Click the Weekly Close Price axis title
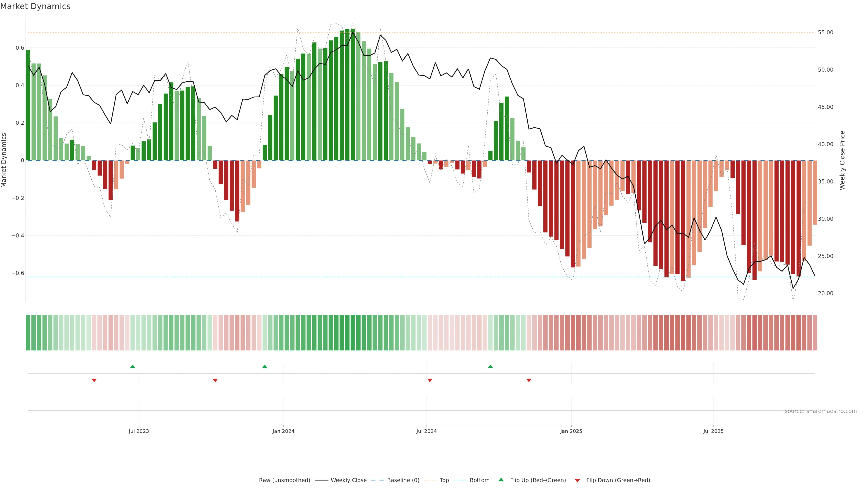 coord(842,160)
